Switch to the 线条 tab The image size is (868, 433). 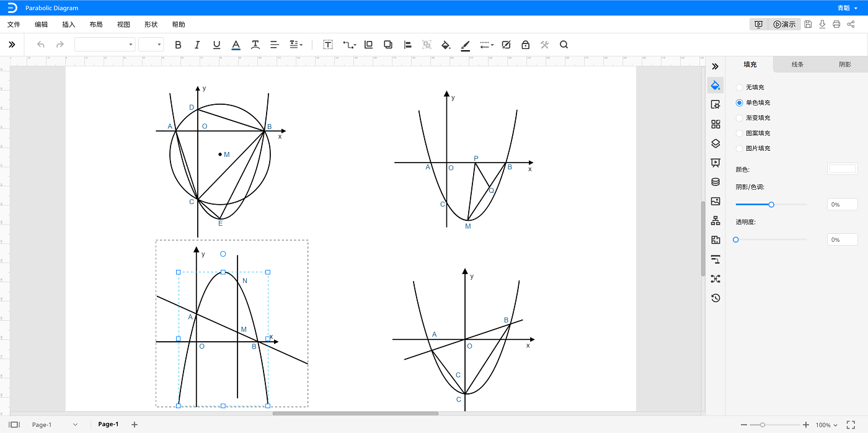click(x=797, y=65)
